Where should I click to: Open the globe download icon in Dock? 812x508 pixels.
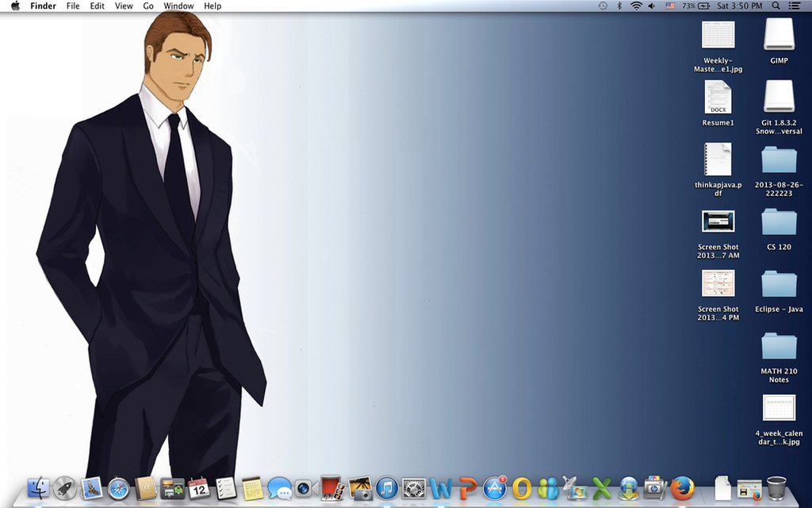point(629,488)
